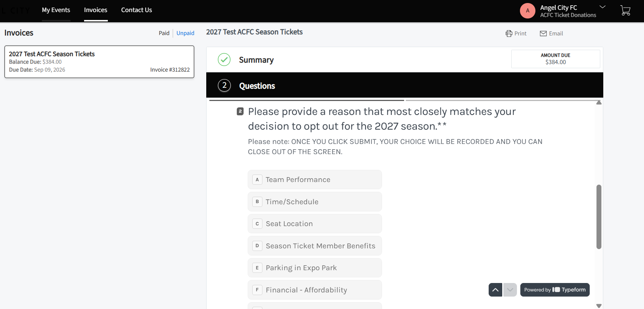This screenshot has width=644, height=309.
Task: Open the Powered by Typeform link
Action: pos(555,290)
